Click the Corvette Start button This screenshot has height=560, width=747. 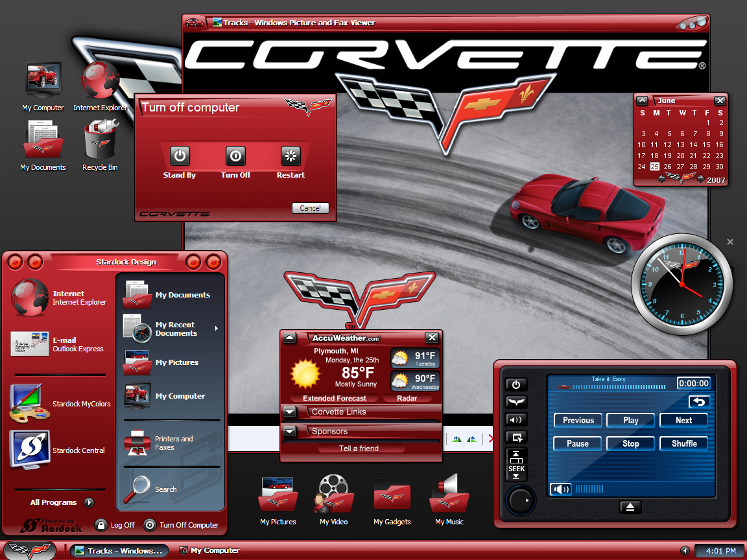click(29, 550)
